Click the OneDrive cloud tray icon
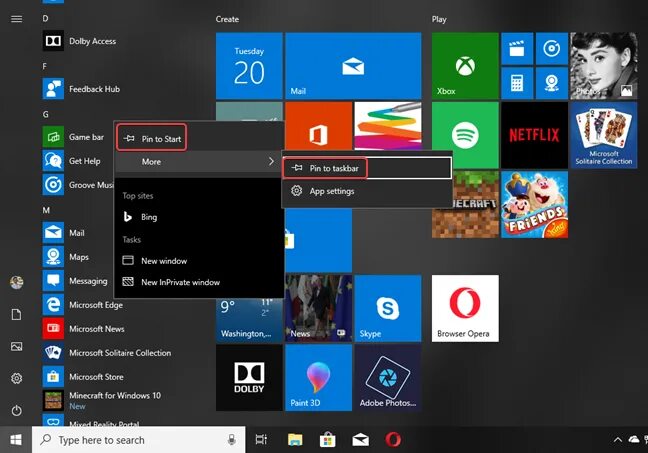 [634, 439]
